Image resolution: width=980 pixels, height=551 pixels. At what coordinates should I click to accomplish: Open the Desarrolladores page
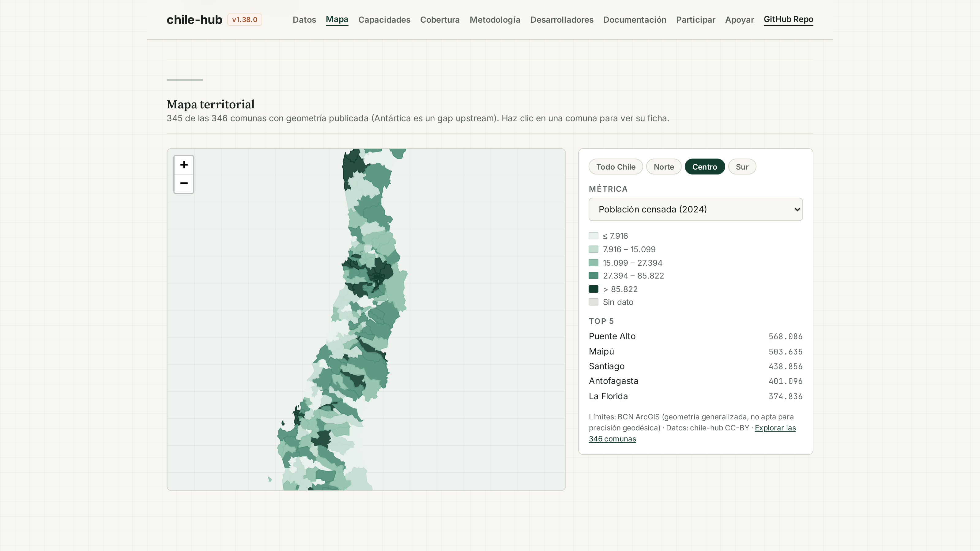tap(562, 19)
